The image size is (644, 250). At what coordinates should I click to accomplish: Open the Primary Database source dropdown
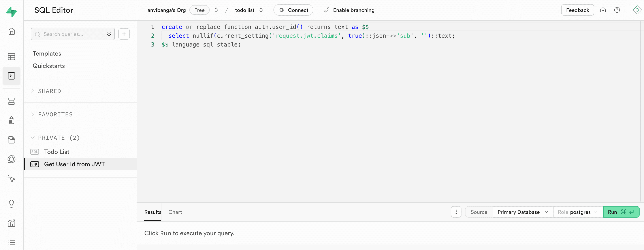[x=522, y=212]
